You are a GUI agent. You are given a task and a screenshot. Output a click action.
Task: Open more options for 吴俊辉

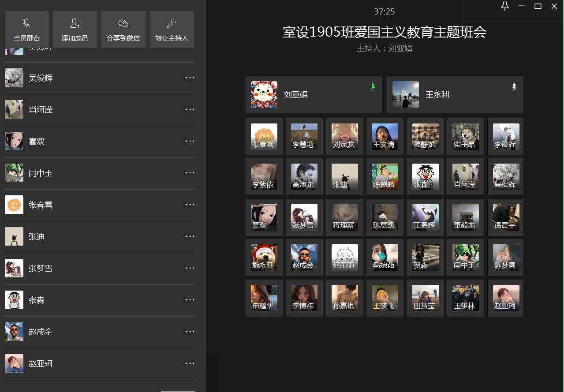pyautogui.click(x=190, y=78)
